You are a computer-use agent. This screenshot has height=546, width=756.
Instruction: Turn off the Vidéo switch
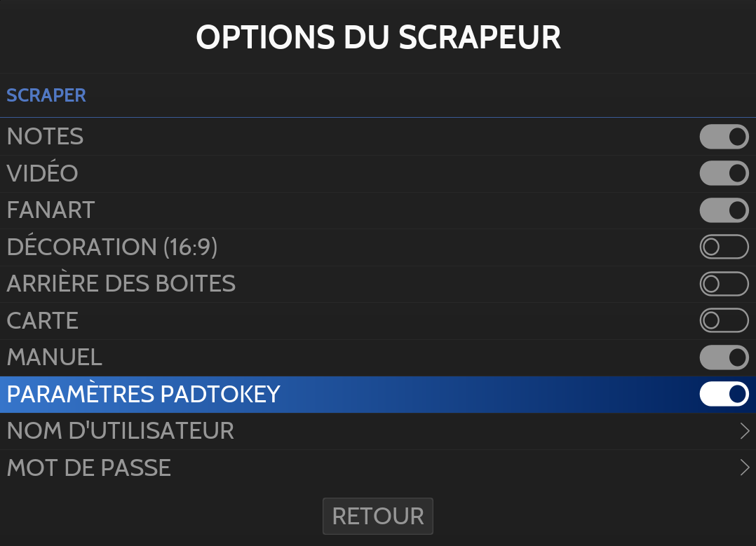point(724,173)
